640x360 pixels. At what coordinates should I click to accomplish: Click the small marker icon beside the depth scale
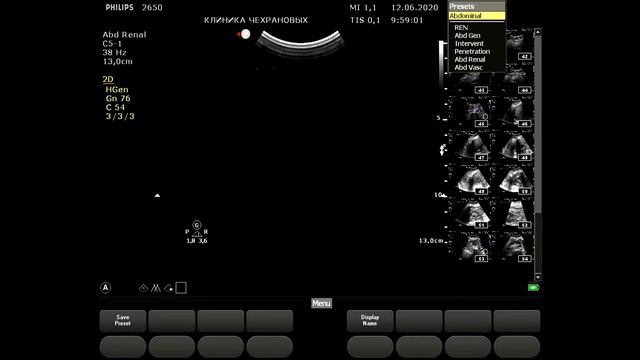click(442, 150)
